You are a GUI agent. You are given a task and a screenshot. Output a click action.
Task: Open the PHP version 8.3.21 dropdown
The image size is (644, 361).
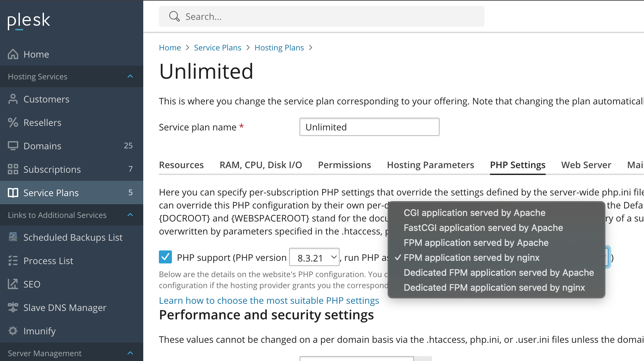click(314, 258)
